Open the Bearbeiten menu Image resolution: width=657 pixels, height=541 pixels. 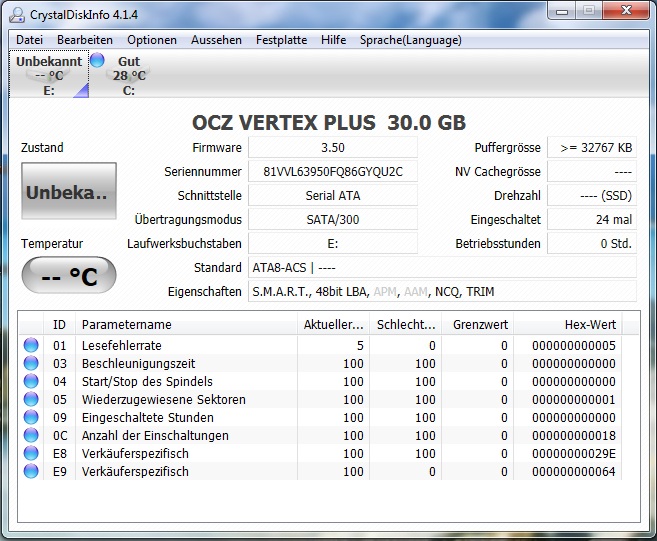click(85, 40)
